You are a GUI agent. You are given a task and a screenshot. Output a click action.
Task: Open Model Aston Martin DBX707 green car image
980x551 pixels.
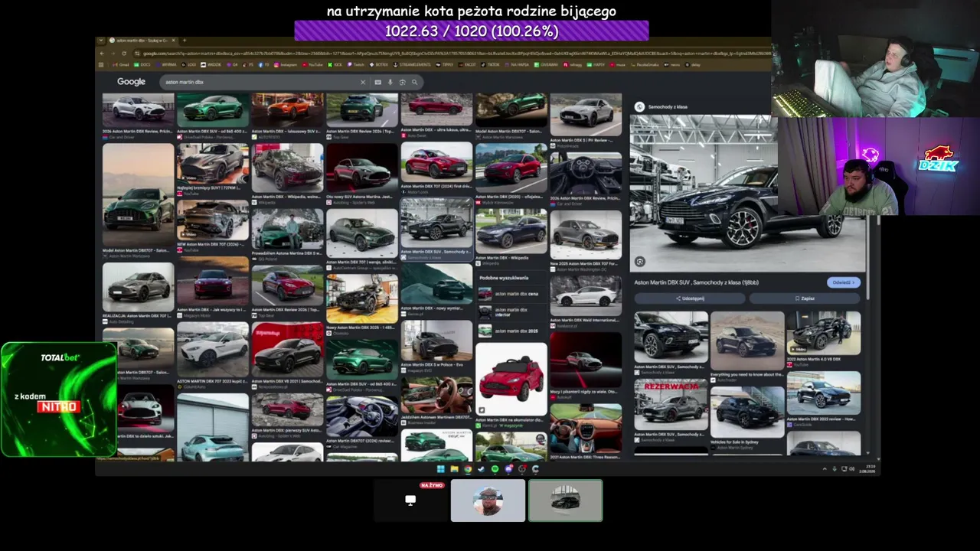click(x=138, y=195)
